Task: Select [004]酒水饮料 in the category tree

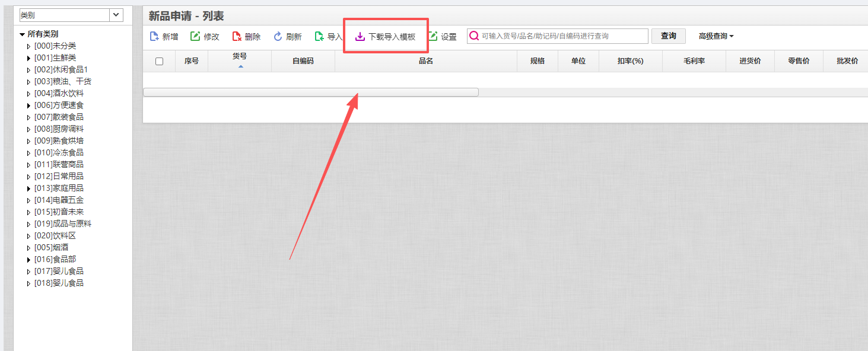Action: tap(59, 93)
